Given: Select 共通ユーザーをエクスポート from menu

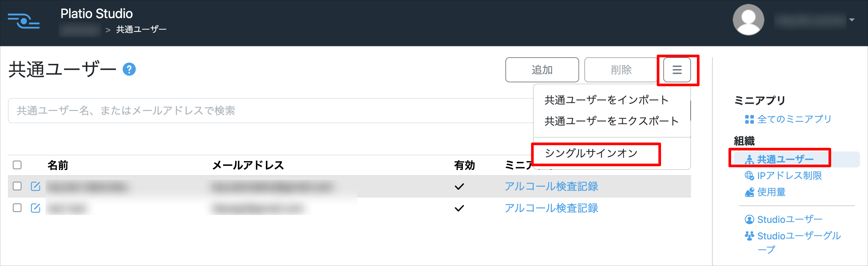Looking at the screenshot, I should point(612,121).
